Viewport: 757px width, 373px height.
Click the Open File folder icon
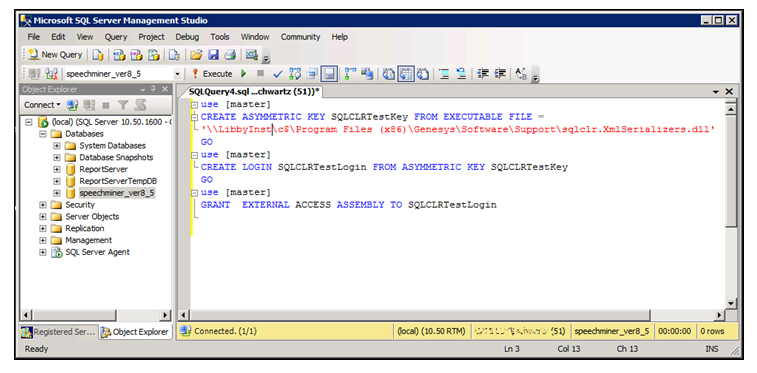(x=196, y=55)
